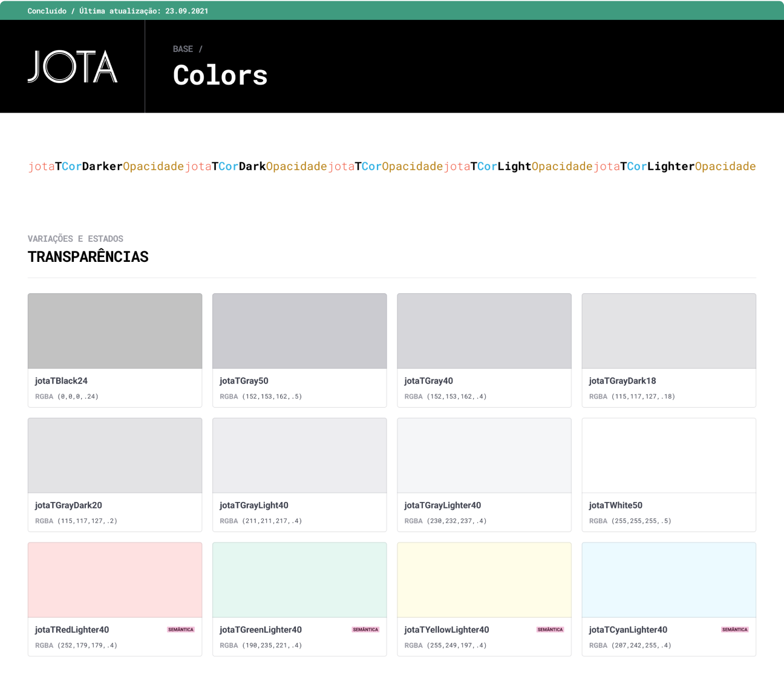The height and width of the screenshot is (684, 784).
Task: Click the Colors page title
Action: 220,76
